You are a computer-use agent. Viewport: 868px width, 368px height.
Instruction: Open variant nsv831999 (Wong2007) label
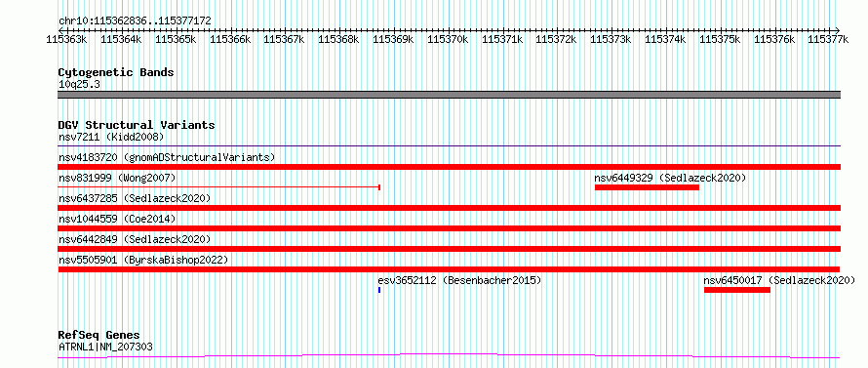pos(117,178)
